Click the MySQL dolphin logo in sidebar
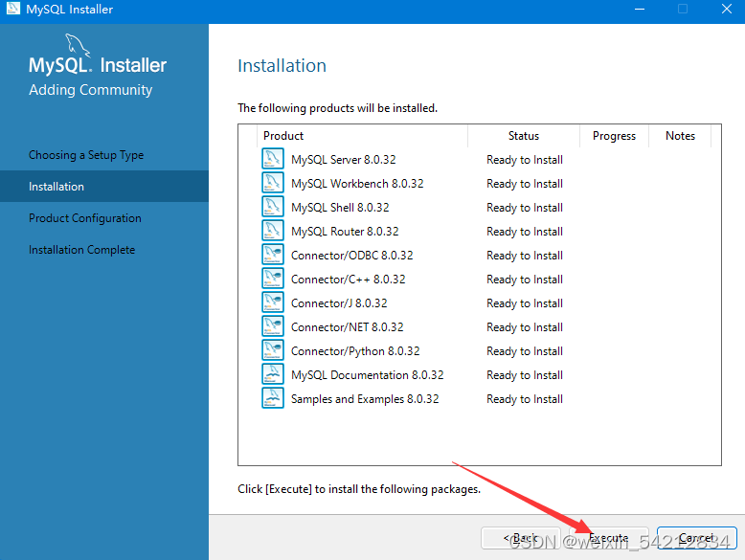The width and height of the screenshot is (745, 560). click(78, 45)
